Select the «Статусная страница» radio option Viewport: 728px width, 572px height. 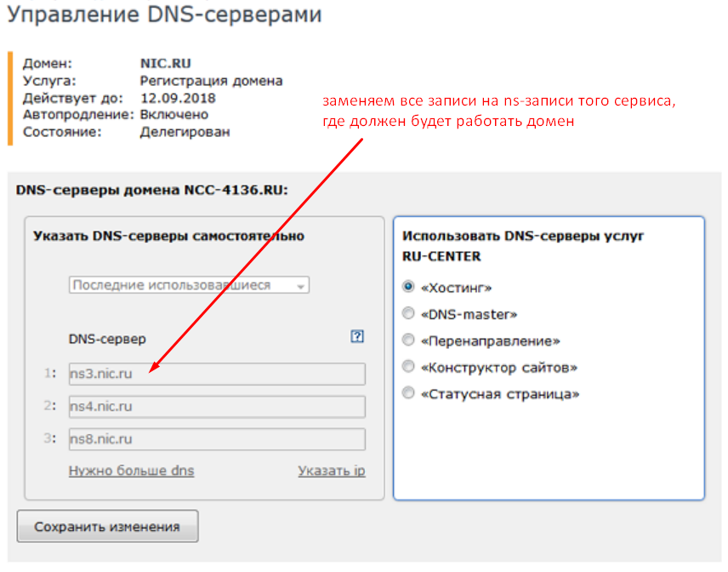coord(408,392)
